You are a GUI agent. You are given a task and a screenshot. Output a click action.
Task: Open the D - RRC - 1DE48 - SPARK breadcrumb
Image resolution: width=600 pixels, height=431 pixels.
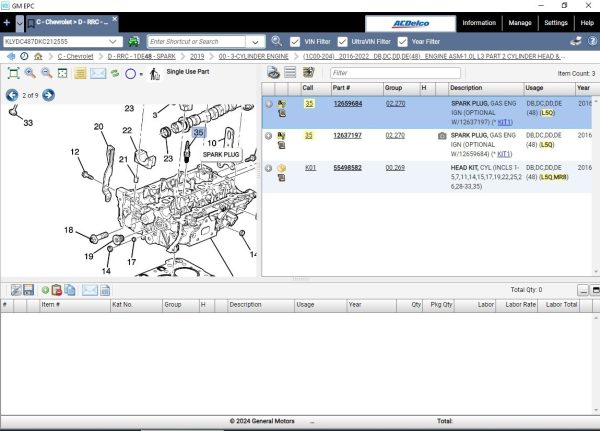pos(142,56)
